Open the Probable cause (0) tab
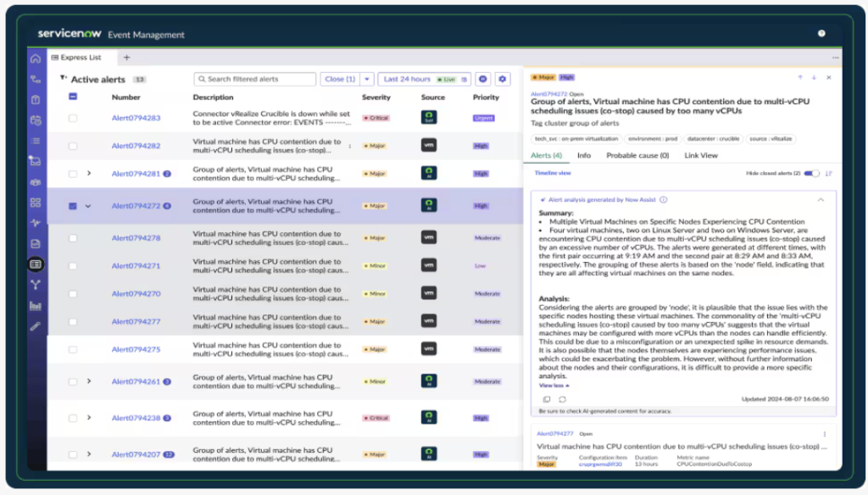The width and height of the screenshot is (868, 495). point(637,156)
